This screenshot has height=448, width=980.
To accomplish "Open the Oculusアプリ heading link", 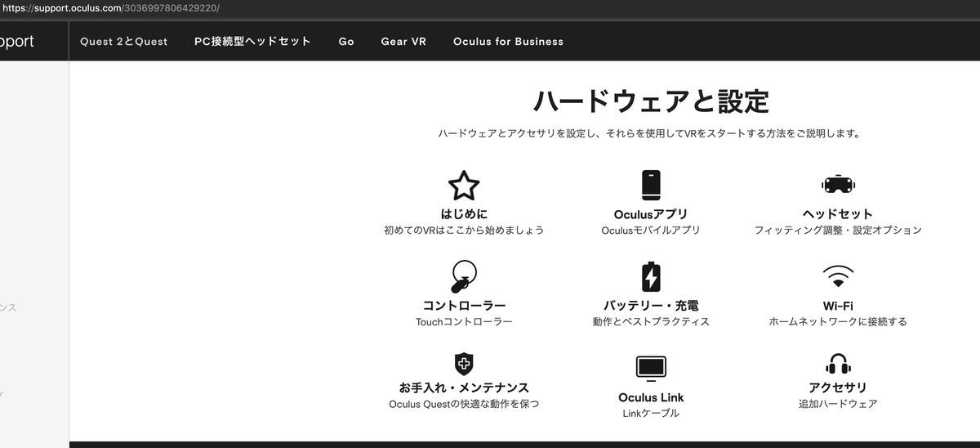I will coord(651,214).
